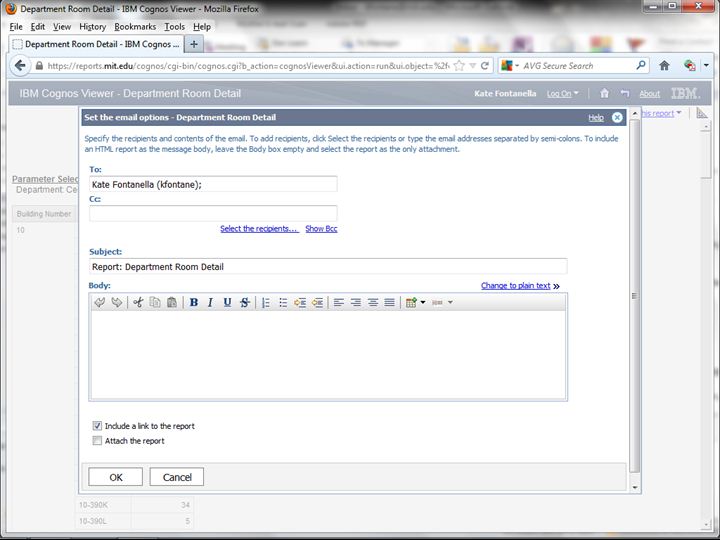Toggle bold formatting in body editor
The width and height of the screenshot is (720, 540).
(x=194, y=302)
